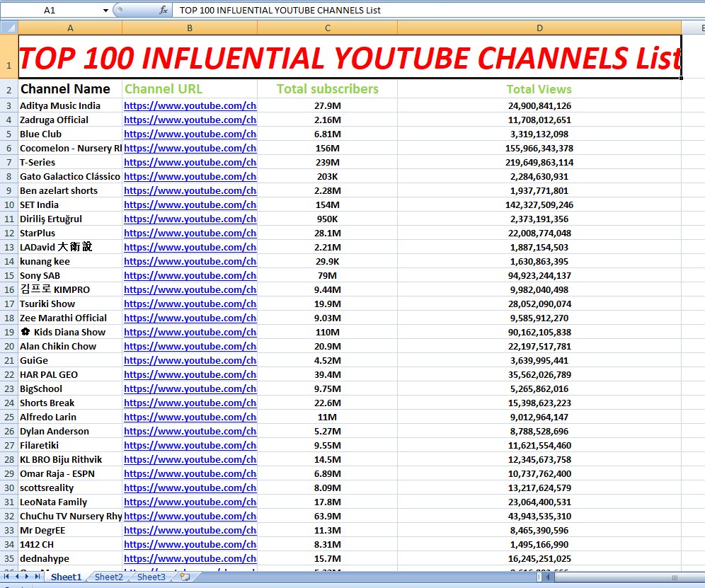Select the Channel URL header cell

click(x=190, y=89)
